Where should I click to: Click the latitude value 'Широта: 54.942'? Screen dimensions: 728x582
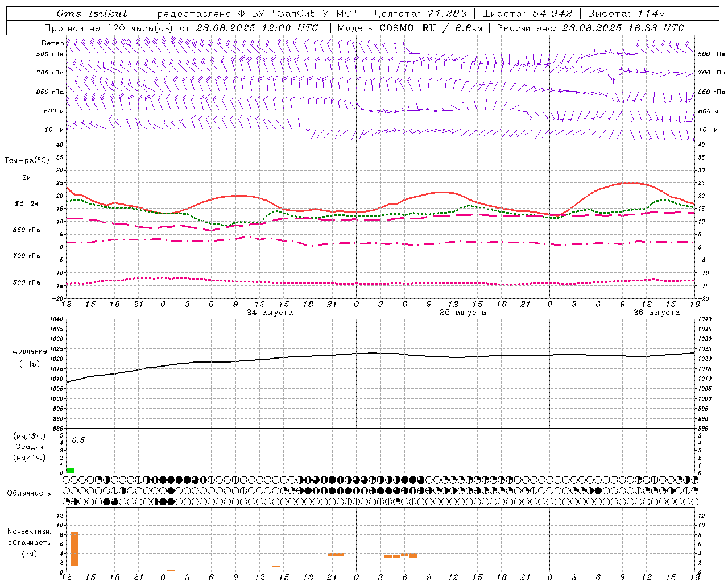(x=527, y=14)
